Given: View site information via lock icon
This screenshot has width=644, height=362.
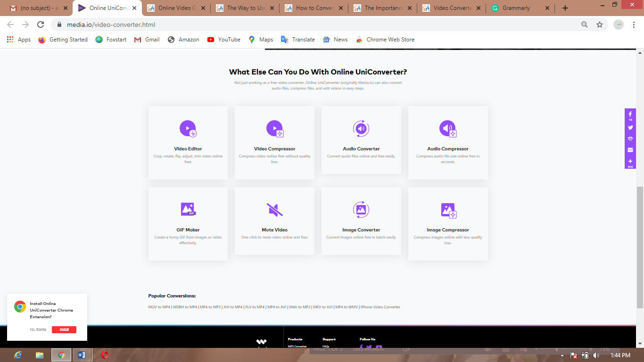Looking at the screenshot, I should tap(60, 25).
